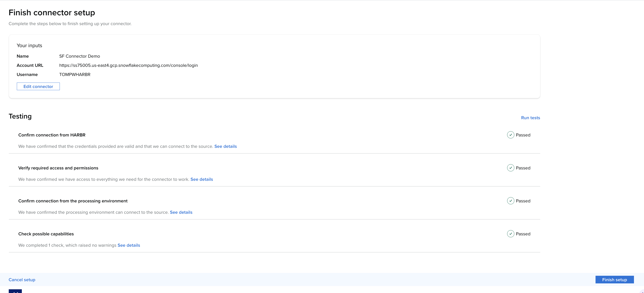Select the account URL snowflakecomputing text
Viewport: 644px width, 293px height.
tap(129, 65)
